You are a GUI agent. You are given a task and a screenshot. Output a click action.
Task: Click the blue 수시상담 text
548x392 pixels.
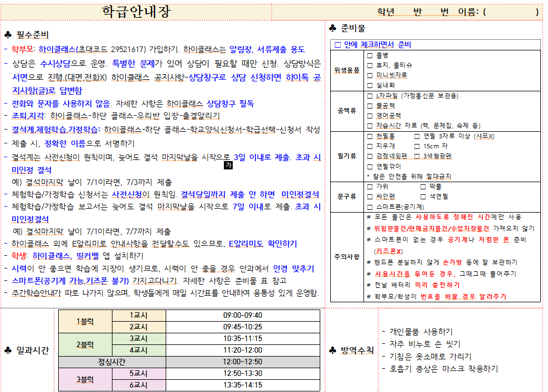tap(55, 63)
